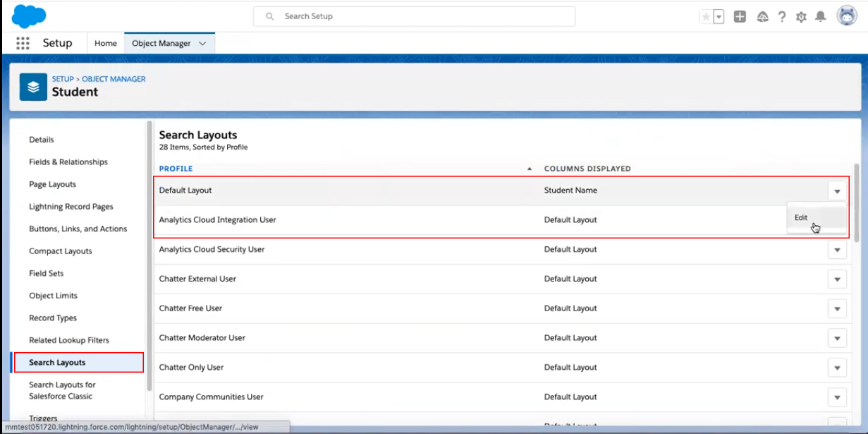Follow the OBJECT MANAGER breadcrumb link
This screenshot has height=434, width=868.
(114, 79)
